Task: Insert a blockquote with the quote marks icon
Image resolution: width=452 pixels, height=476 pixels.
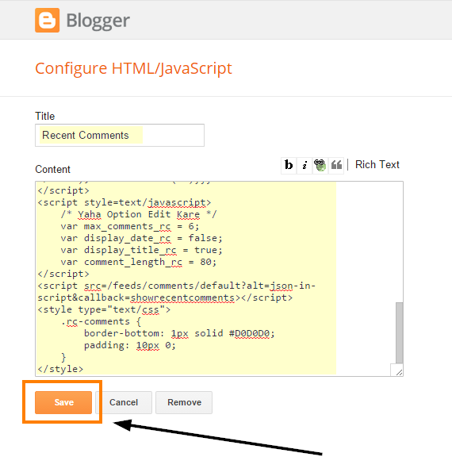Action: pyautogui.click(x=336, y=166)
